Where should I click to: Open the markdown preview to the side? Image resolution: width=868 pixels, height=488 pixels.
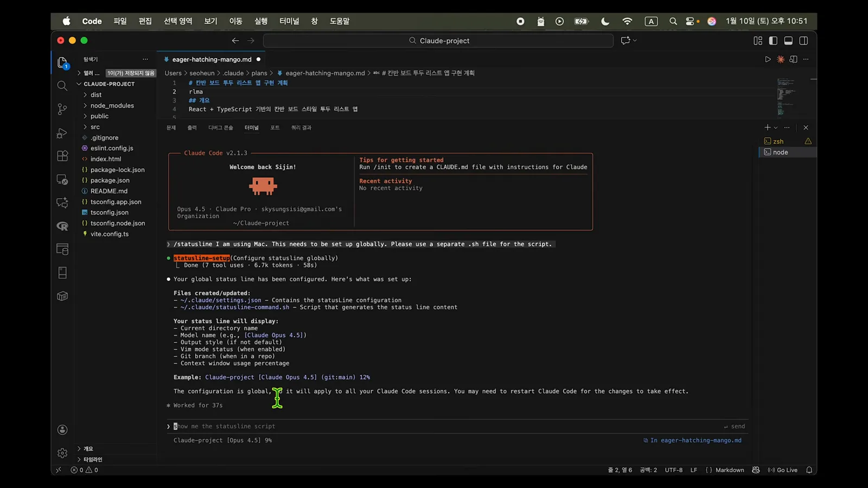pyautogui.click(x=793, y=59)
